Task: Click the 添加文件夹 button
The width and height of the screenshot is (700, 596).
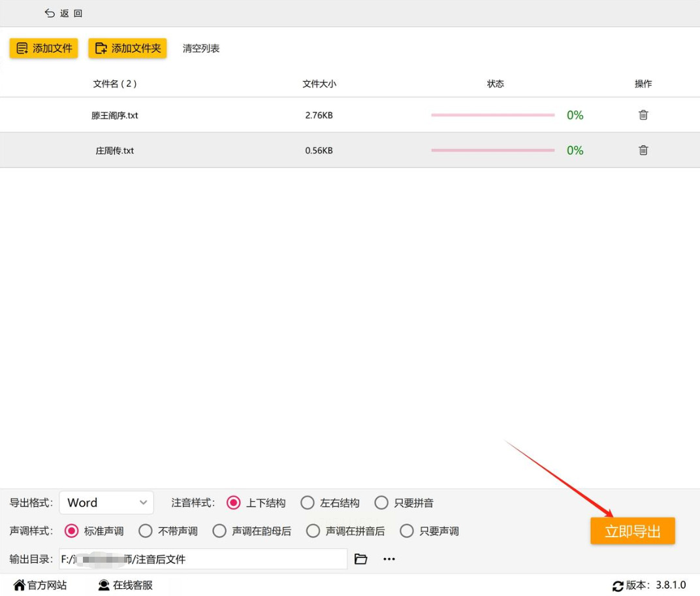Action: [x=128, y=48]
